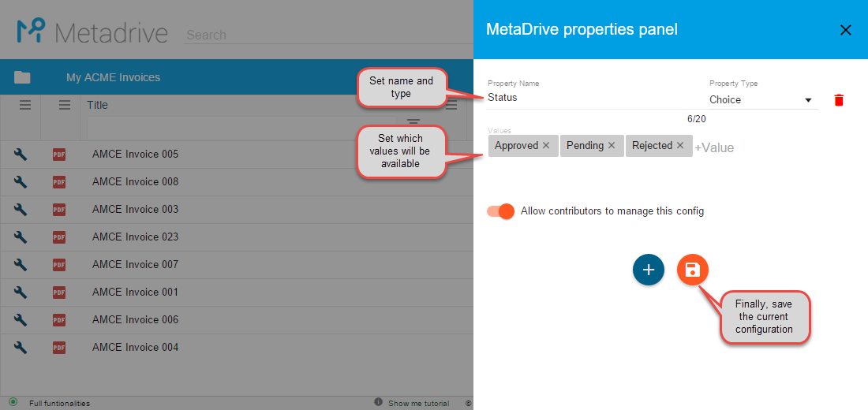Click the info icon next to Show me tutorial
868x410 pixels.
pos(379,401)
